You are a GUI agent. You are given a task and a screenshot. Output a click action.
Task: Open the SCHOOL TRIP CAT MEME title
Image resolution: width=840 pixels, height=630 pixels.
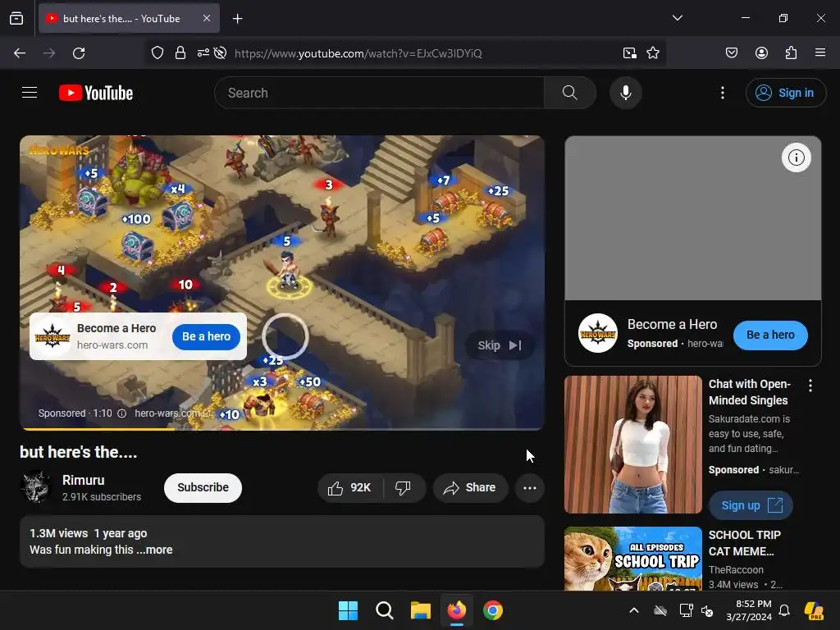pos(745,543)
